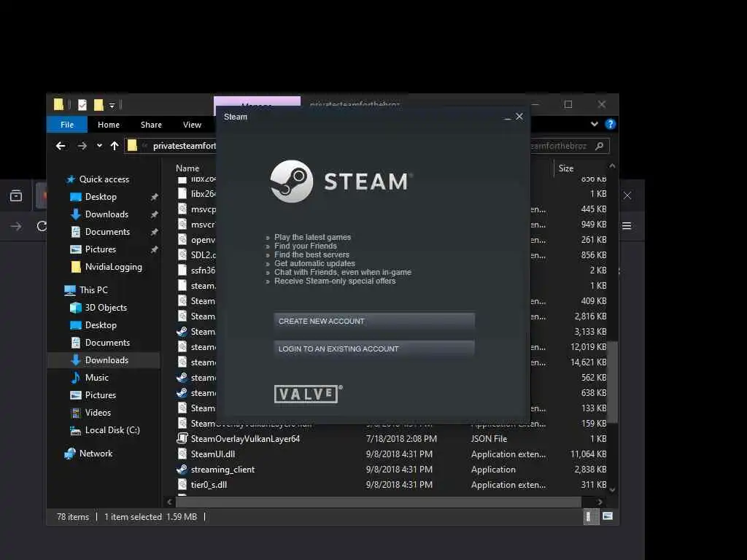Close tab in background browser window

coord(627,195)
